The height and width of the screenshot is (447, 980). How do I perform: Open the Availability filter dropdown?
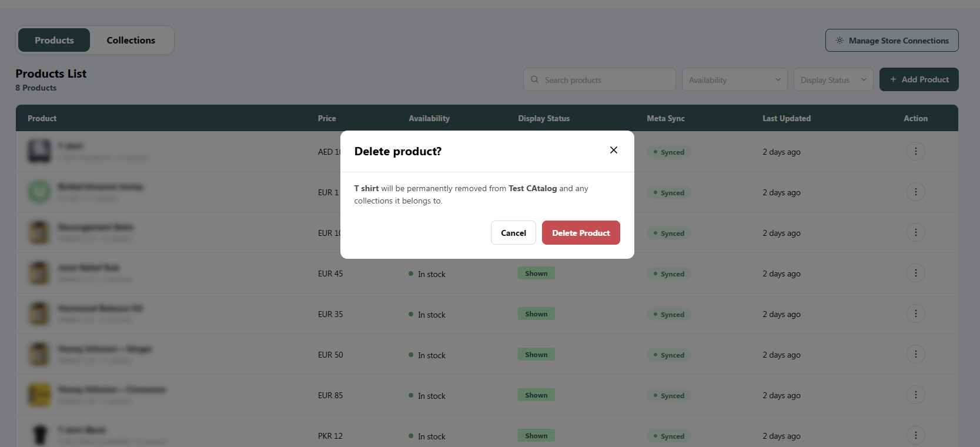click(734, 79)
